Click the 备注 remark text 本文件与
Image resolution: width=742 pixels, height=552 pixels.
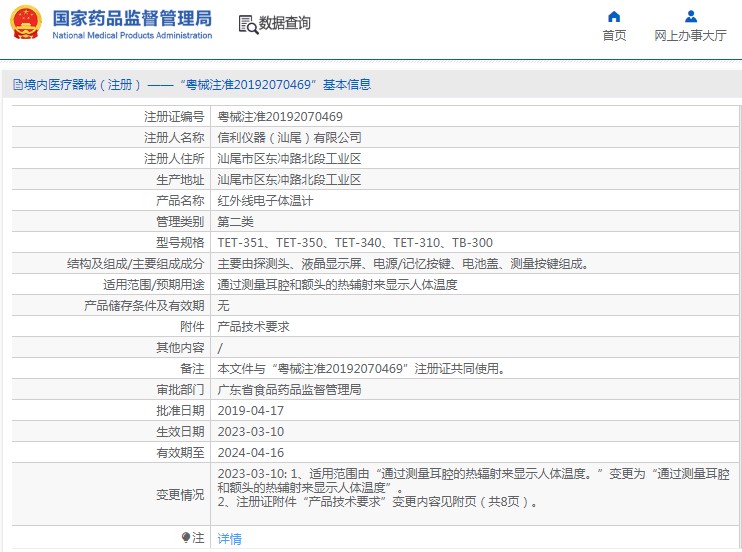[361, 368]
